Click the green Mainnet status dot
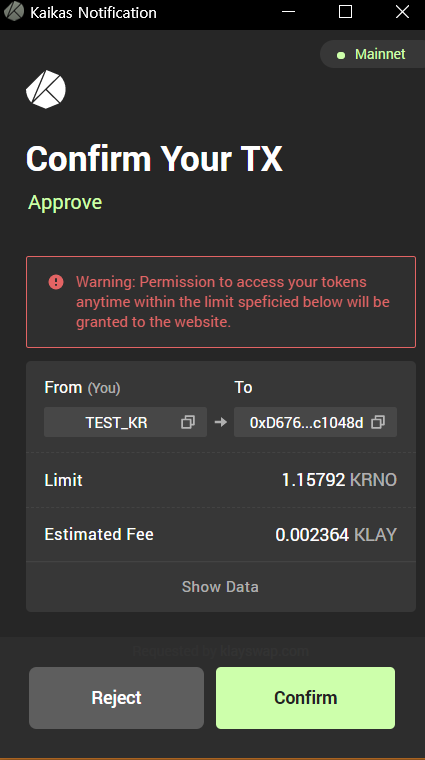Image resolution: width=425 pixels, height=760 pixels. click(341, 55)
